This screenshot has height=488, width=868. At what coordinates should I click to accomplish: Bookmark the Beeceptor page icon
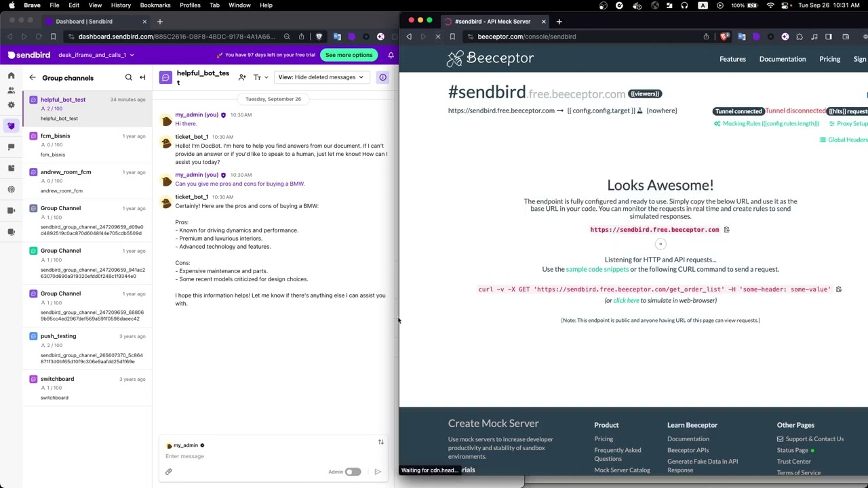pyautogui.click(x=452, y=37)
